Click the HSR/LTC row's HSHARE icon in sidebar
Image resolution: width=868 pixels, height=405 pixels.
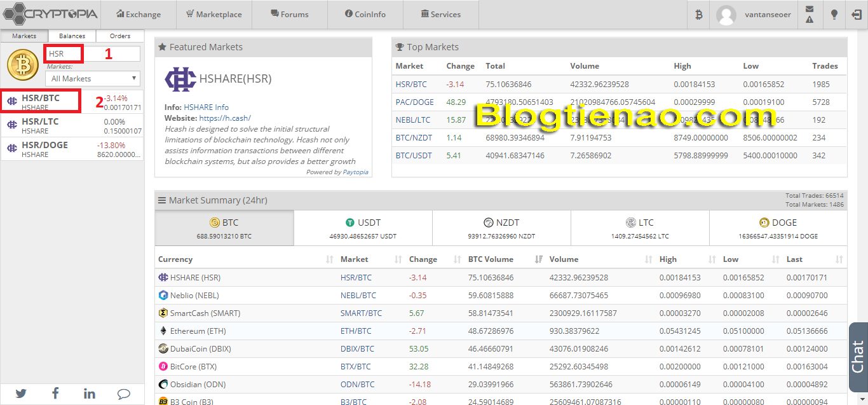(x=11, y=125)
